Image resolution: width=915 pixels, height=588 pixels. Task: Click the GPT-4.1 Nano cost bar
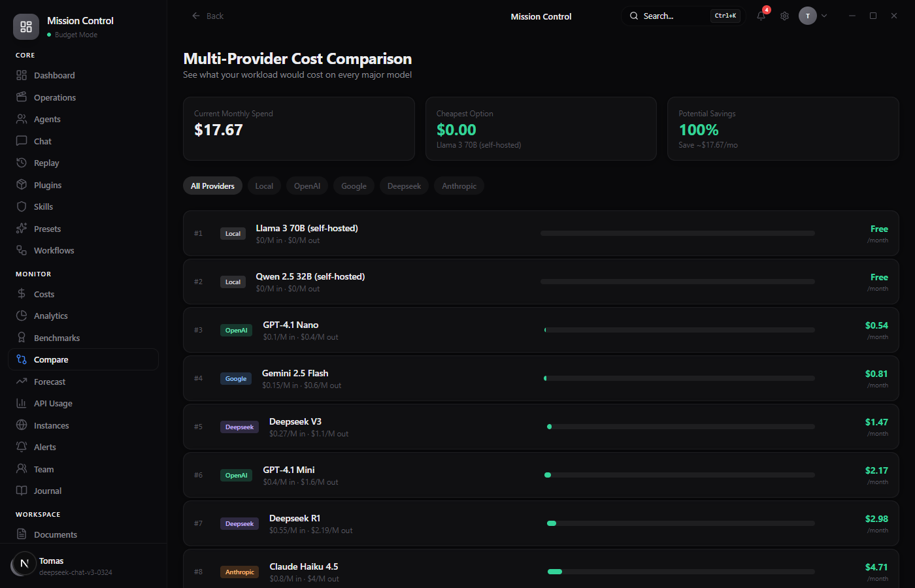pyautogui.click(x=680, y=330)
